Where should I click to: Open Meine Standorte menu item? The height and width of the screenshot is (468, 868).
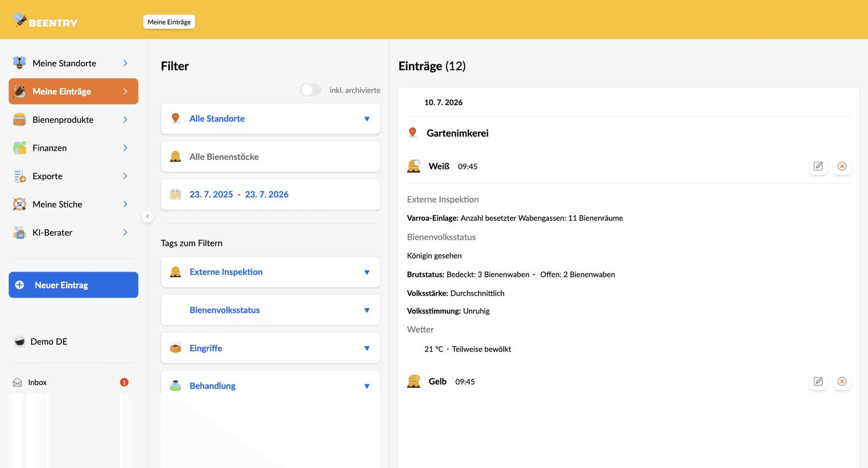73,63
